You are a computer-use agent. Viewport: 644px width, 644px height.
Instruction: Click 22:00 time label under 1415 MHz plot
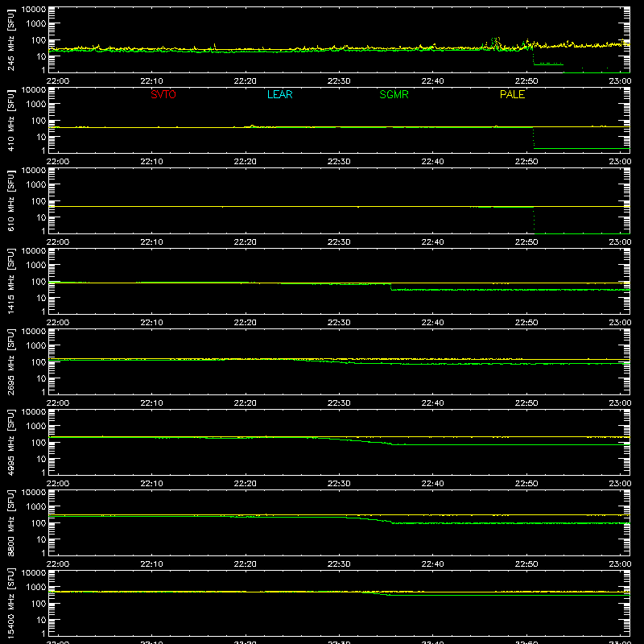(x=57, y=323)
